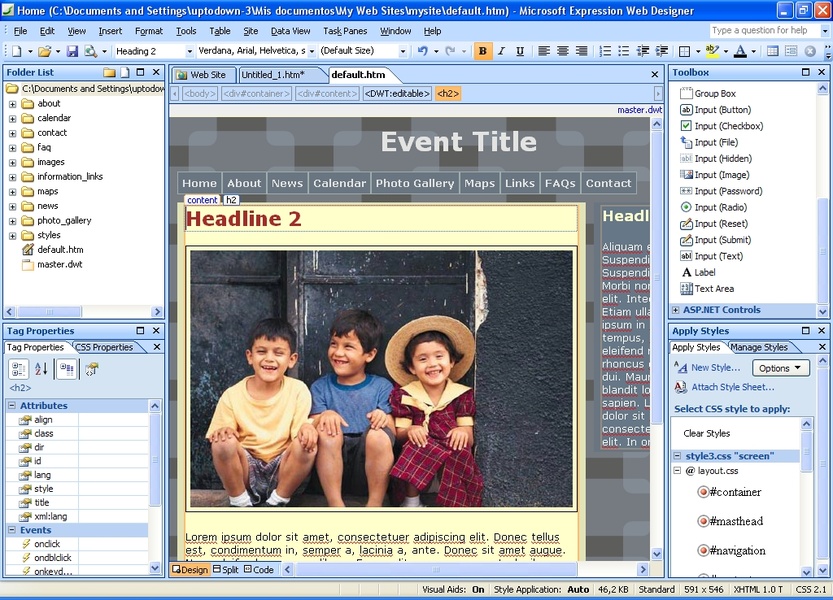The width and height of the screenshot is (833, 600).
Task: Expand the images folder in Folder List
Action: (x=13, y=162)
